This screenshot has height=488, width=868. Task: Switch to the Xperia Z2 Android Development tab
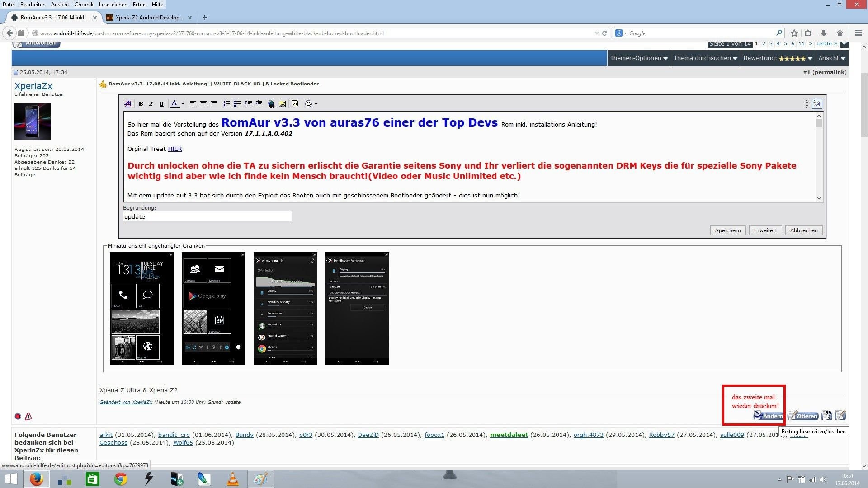149,18
